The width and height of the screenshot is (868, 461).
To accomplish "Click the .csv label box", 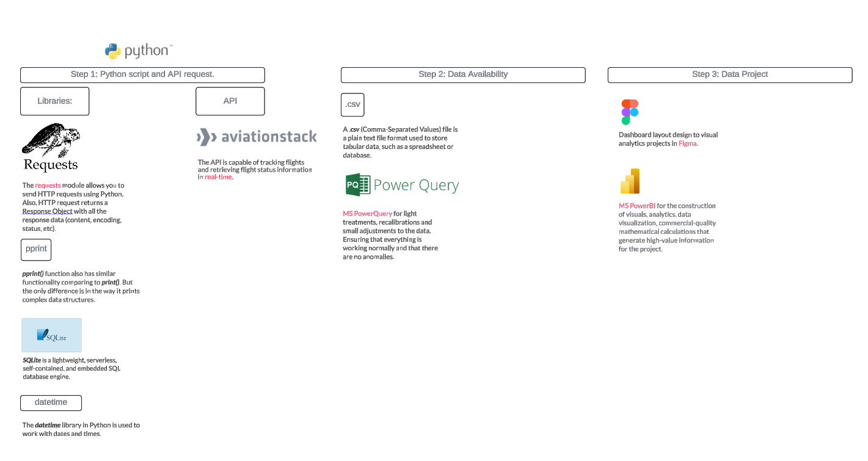I will point(352,104).
